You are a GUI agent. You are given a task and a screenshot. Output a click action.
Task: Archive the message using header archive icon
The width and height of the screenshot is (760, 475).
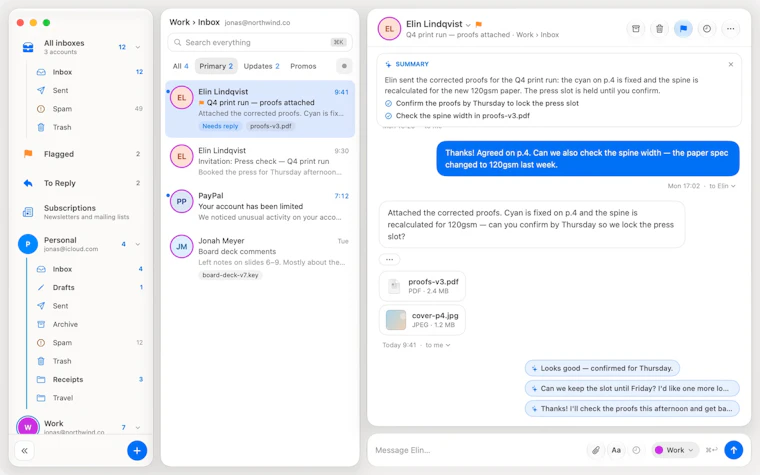pos(635,29)
